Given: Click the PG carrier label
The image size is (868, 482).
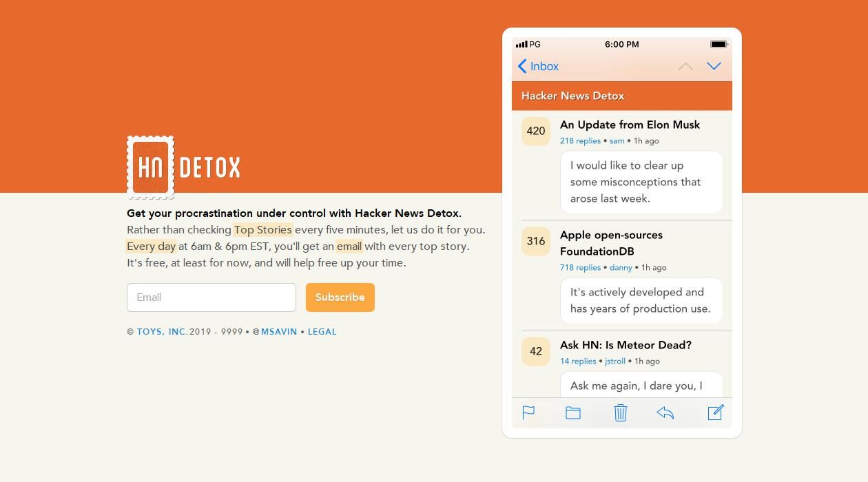Looking at the screenshot, I should pyautogui.click(x=535, y=44).
